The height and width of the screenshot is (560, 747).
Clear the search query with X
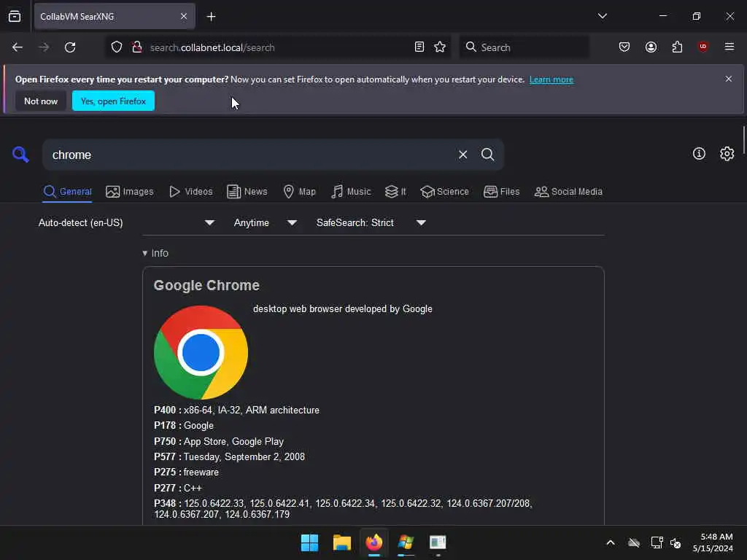pos(462,155)
